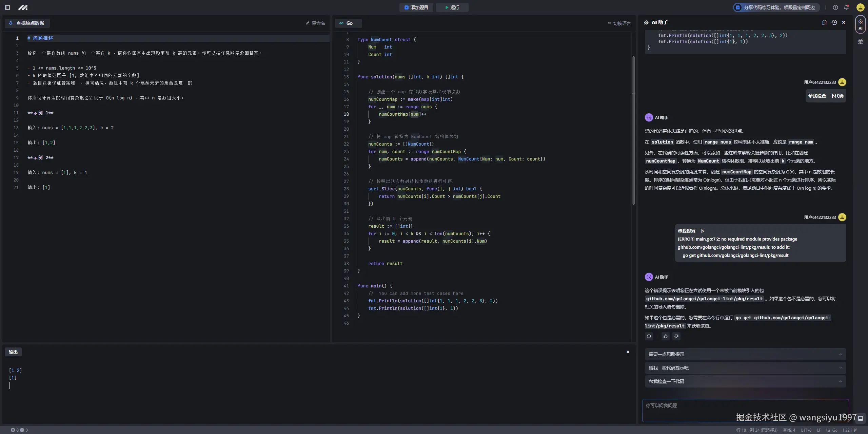Image resolution: width=868 pixels, height=434 pixels.
Task: Open the debug bug icon in right sidebar
Action: click(x=861, y=42)
